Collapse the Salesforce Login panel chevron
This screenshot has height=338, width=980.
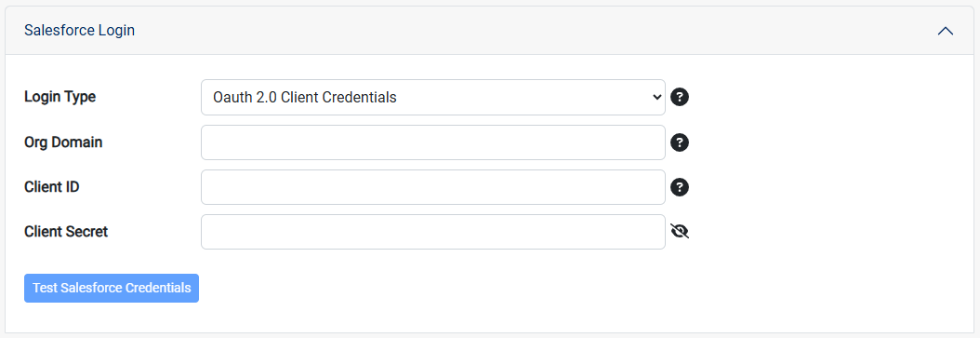pyautogui.click(x=946, y=31)
